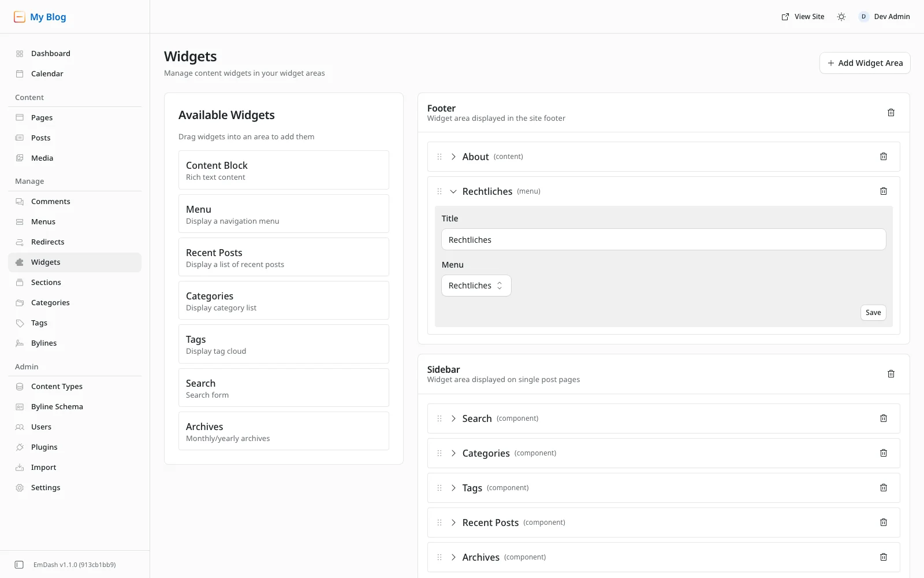Open the Rechtliches menu dropdown
This screenshot has height=578, width=924.
click(x=476, y=286)
